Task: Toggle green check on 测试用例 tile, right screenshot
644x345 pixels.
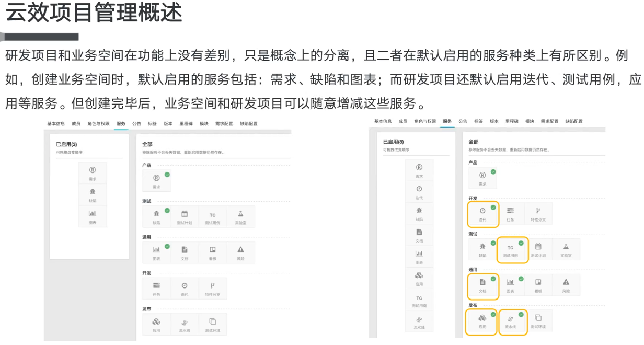Action: coord(521,243)
